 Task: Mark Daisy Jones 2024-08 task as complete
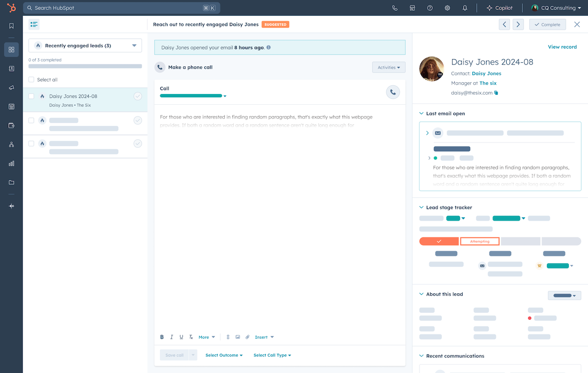click(x=138, y=96)
